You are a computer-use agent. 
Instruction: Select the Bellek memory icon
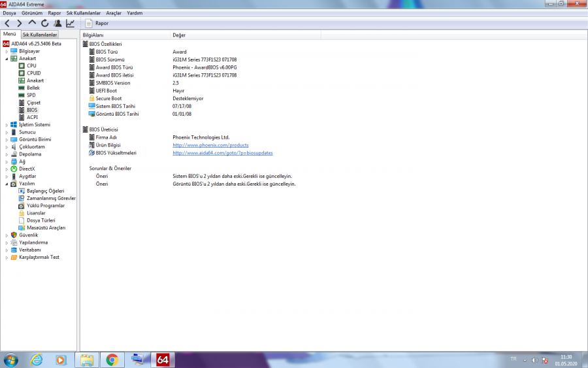pyautogui.click(x=22, y=88)
